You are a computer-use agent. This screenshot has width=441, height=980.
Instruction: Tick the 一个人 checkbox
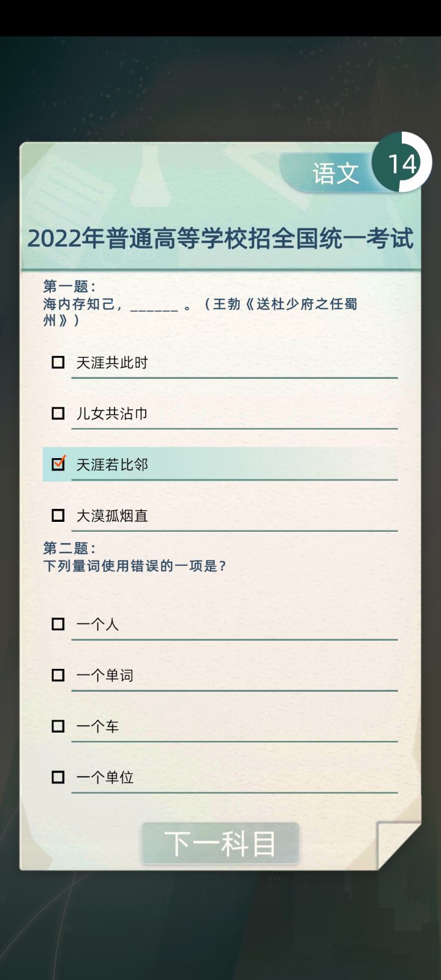pyautogui.click(x=58, y=624)
